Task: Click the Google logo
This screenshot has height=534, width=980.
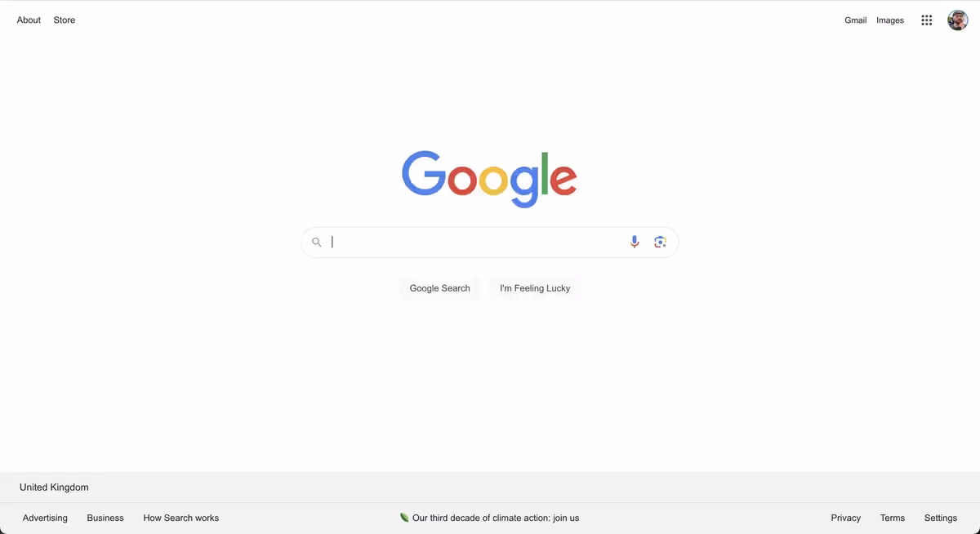Action: click(x=489, y=178)
